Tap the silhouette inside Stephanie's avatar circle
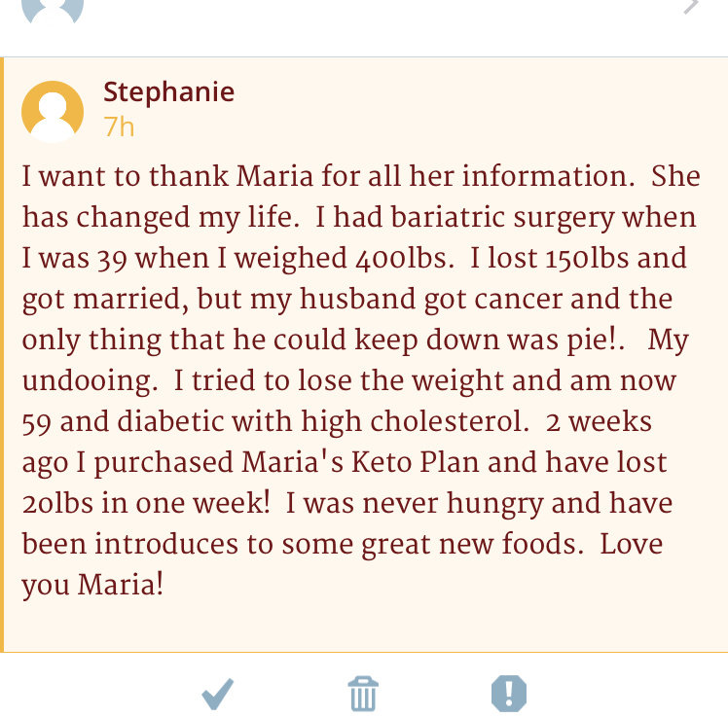This screenshot has height=717, width=728. tap(53, 118)
